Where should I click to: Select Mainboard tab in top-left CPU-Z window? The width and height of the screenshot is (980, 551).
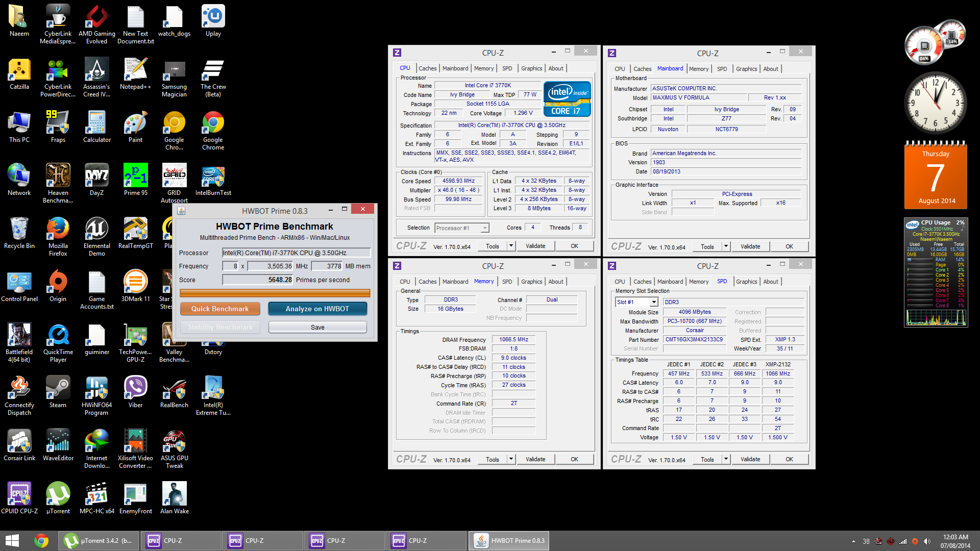[455, 68]
